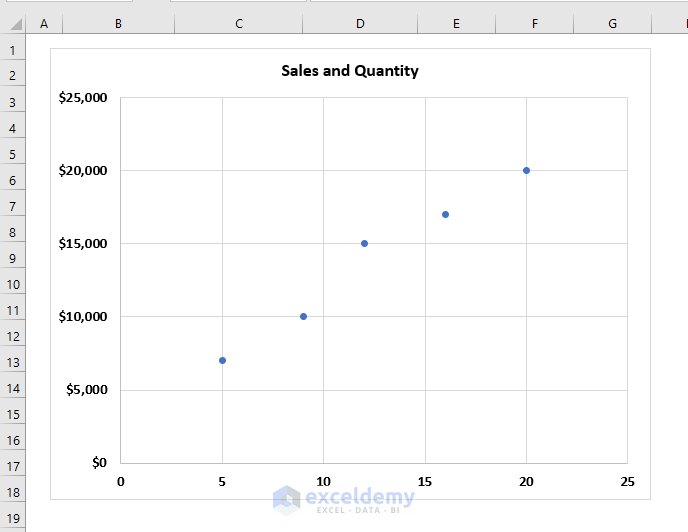Click the $20,000 vertical axis label
The width and height of the screenshot is (688, 532).
83,170
